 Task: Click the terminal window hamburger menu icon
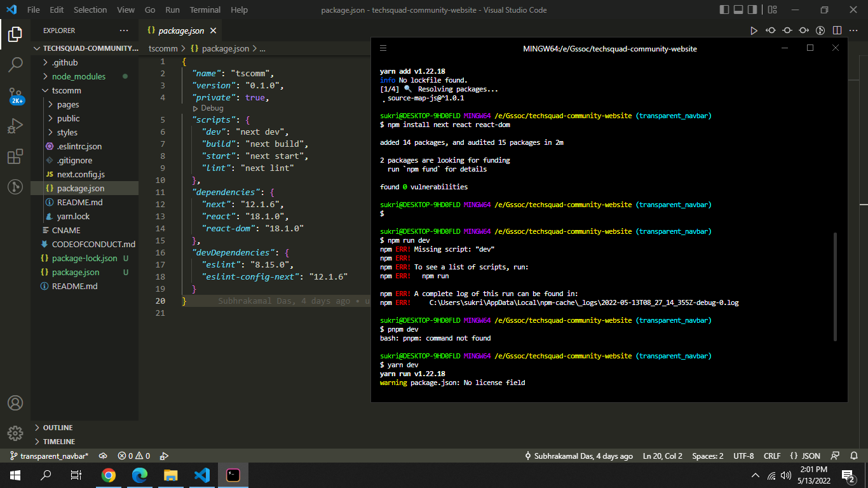click(x=383, y=48)
